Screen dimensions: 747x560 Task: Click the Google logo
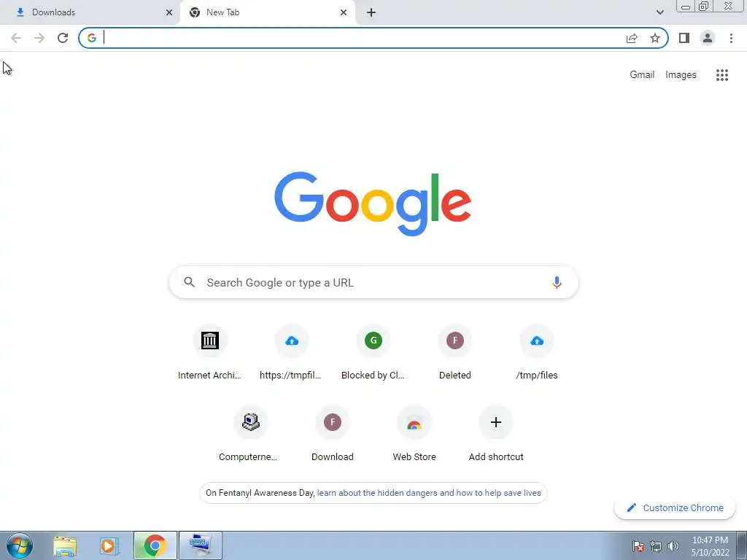coord(373,204)
